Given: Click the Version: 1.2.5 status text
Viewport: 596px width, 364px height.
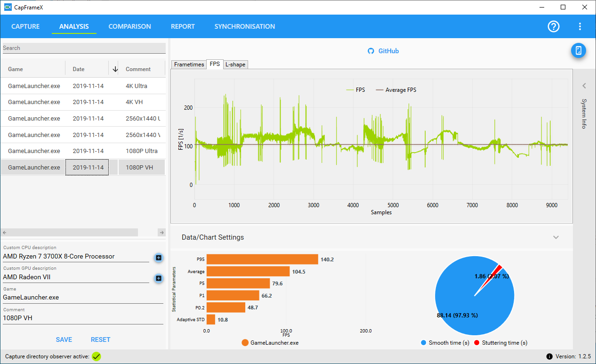Looking at the screenshot, I should pos(573,356).
